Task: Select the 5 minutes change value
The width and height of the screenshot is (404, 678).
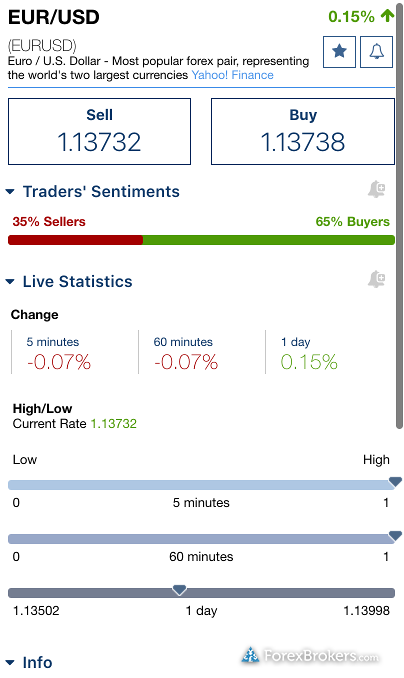Action: pos(59,362)
